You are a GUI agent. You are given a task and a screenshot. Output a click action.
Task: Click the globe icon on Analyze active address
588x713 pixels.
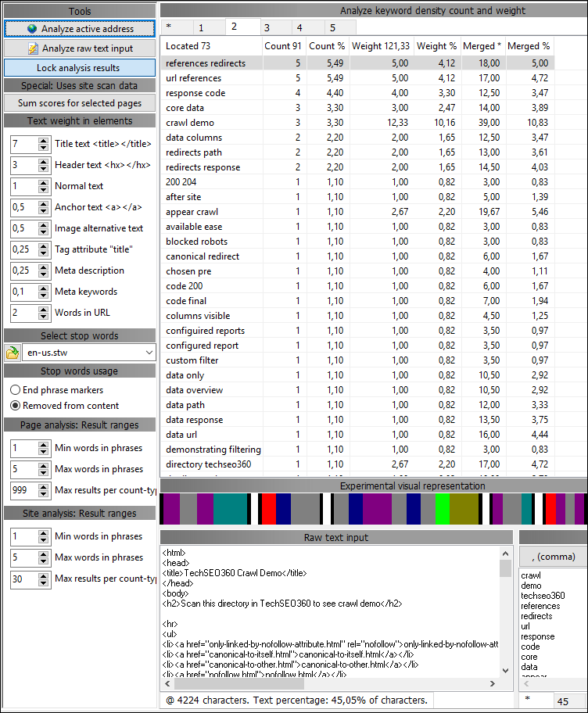[x=32, y=29]
